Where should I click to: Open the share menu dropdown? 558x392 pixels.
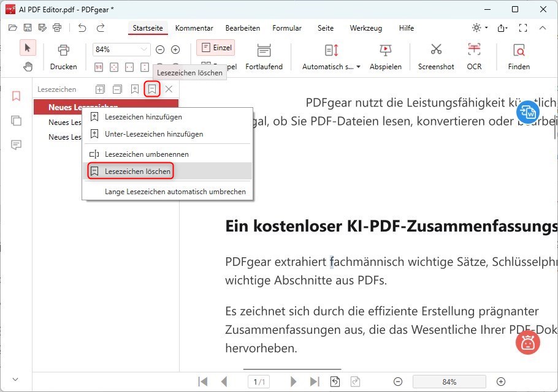(x=502, y=28)
